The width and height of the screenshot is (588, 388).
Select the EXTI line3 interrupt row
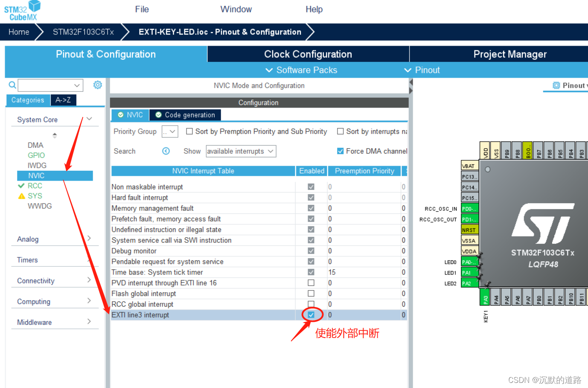pyautogui.click(x=259, y=315)
